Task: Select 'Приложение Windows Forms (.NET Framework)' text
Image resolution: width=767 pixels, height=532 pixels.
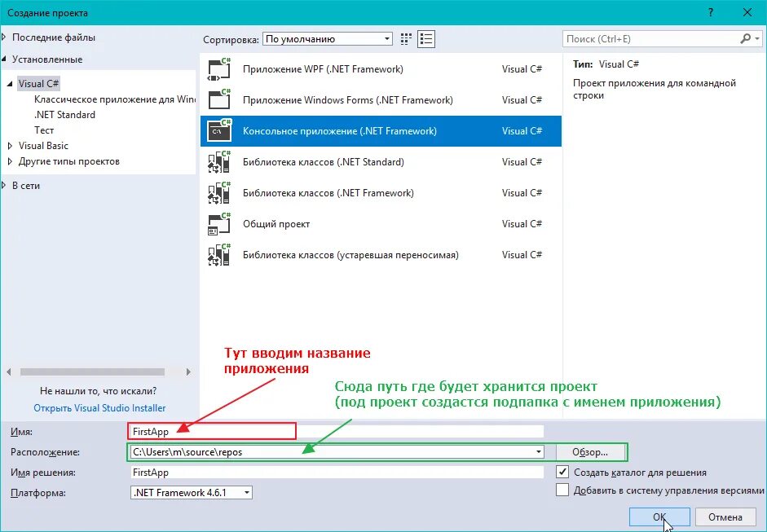Action: tap(348, 99)
